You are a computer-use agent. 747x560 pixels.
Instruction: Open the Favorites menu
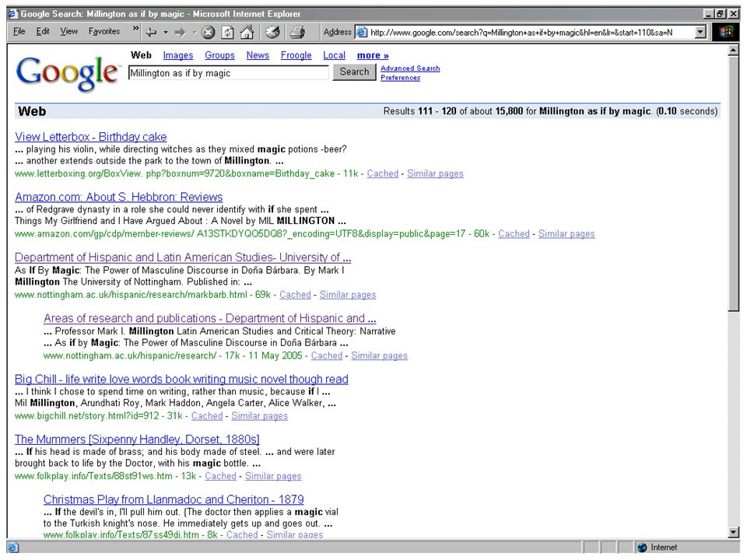click(x=104, y=31)
